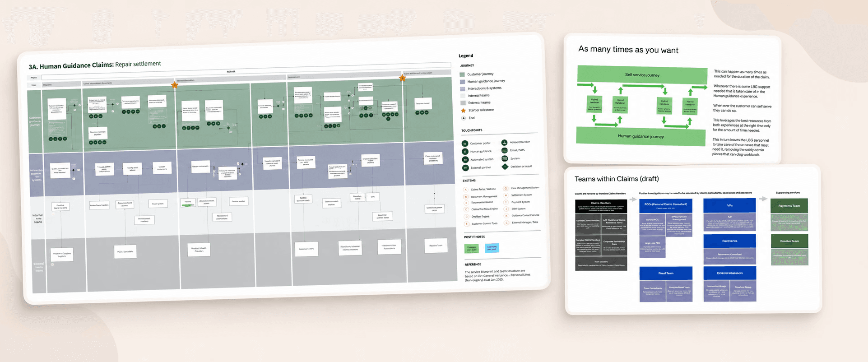Click the Recoveries Consultant box
The image size is (868, 362).
tap(730, 256)
